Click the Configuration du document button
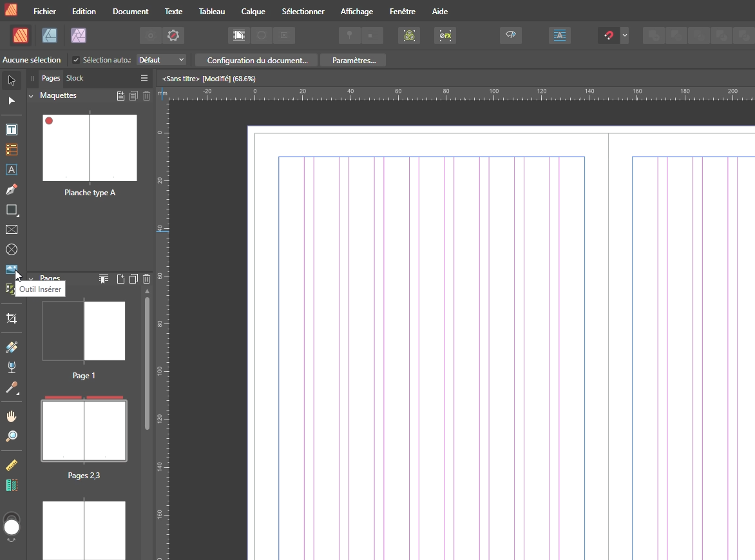Image resolution: width=755 pixels, height=560 pixels. [x=257, y=60]
